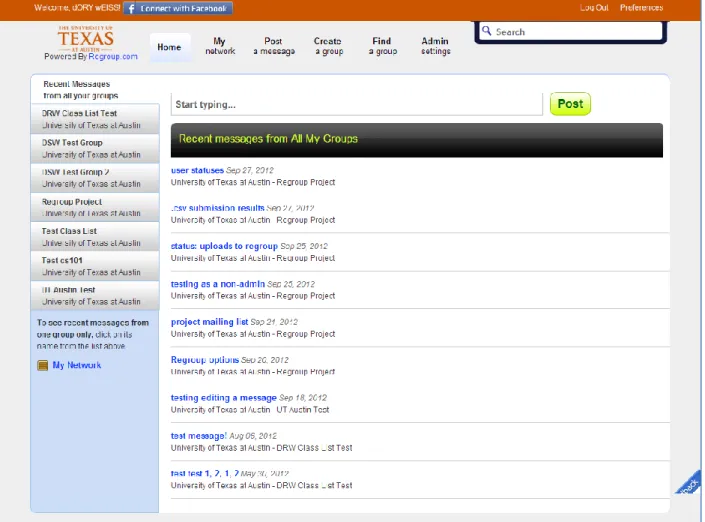Focus the Start typing message box
The width and height of the screenshot is (705, 522).
click(357, 104)
